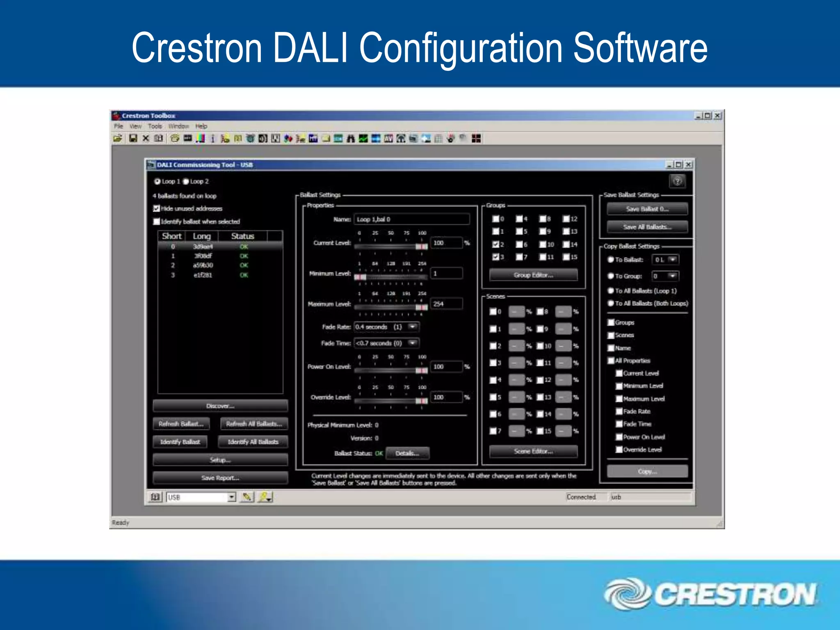Open the color bars test pattern icon
The width and height of the screenshot is (840, 630).
(x=201, y=139)
